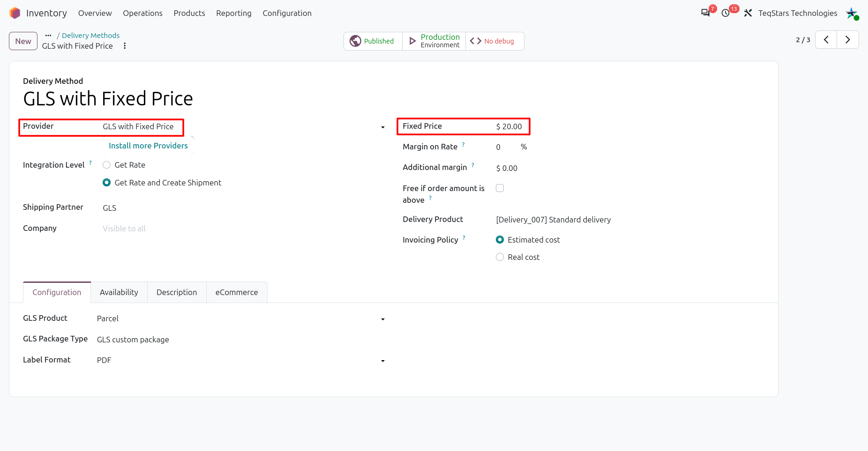Select Real cost invoicing policy
The image size is (868, 451).
tap(500, 257)
